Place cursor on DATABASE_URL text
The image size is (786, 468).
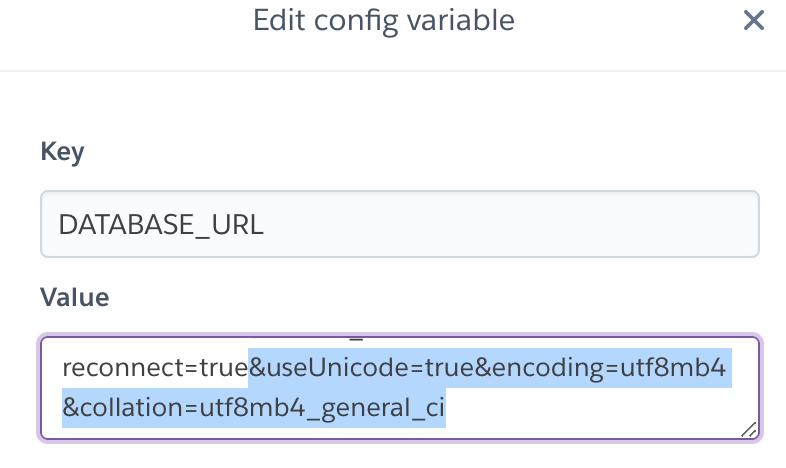point(161,225)
